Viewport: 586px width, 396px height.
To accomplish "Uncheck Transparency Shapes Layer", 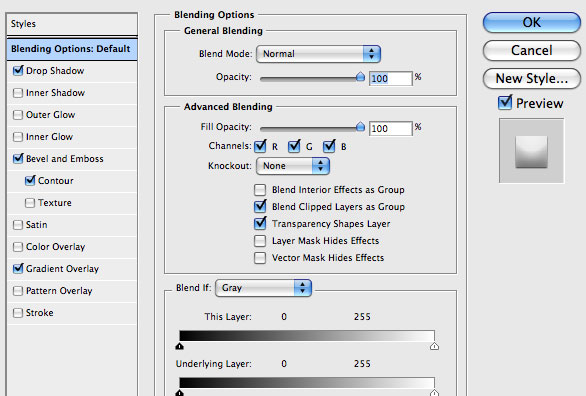I will click(x=260, y=223).
